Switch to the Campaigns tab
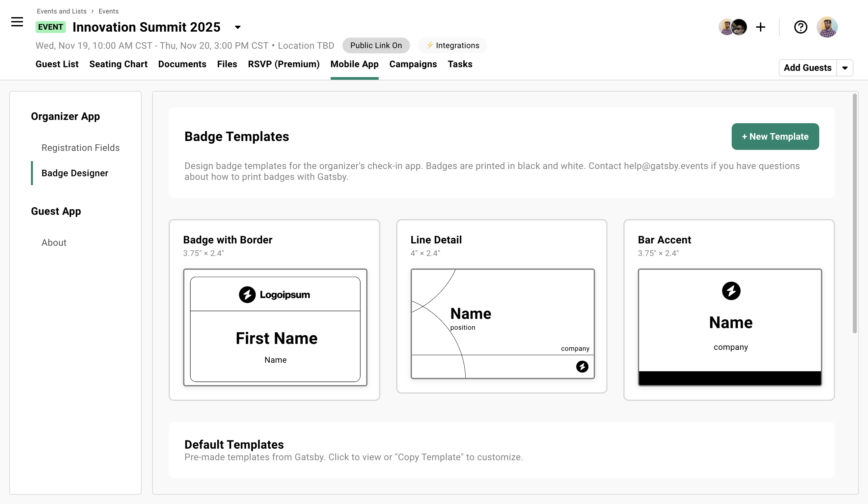 point(413,64)
